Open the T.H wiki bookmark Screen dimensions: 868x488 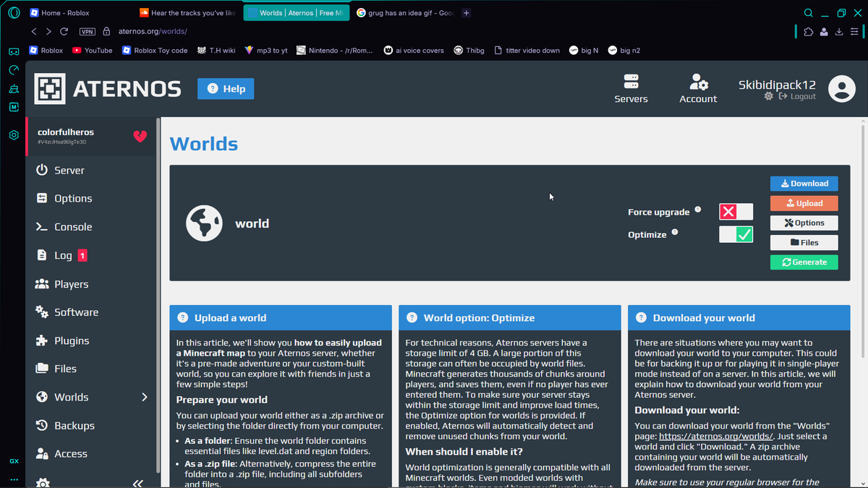[216, 51]
